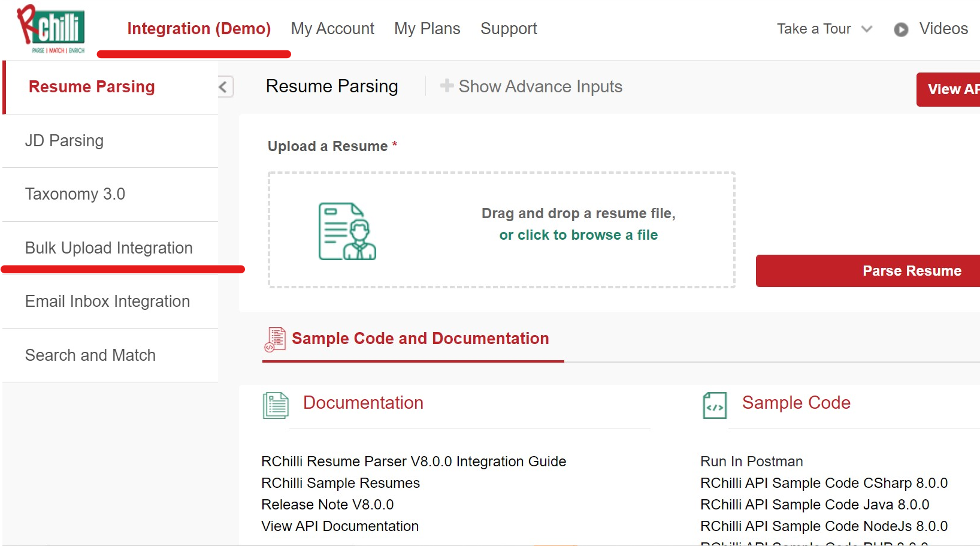
Task: Click the 'Drag and drop a resume file' text
Action: coord(579,213)
